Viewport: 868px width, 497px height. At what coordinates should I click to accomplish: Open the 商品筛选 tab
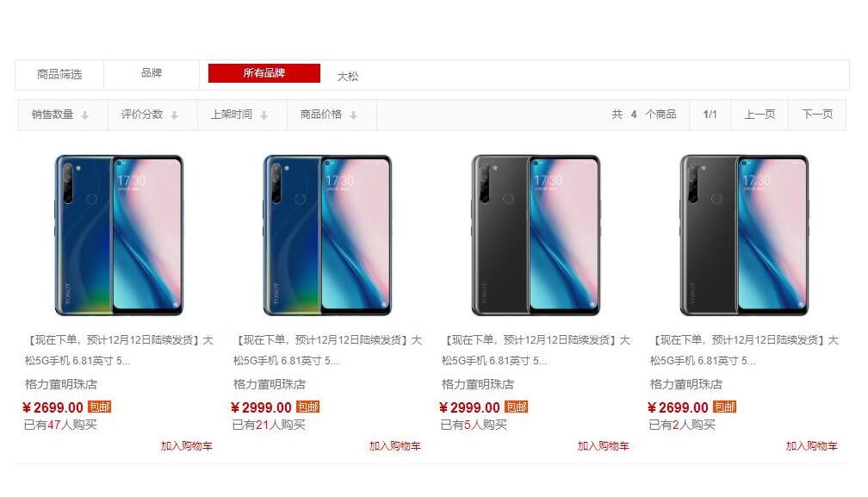59,74
